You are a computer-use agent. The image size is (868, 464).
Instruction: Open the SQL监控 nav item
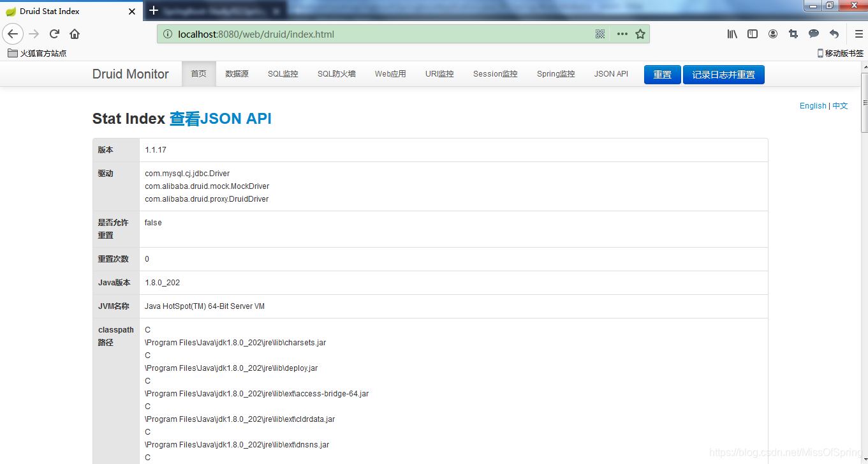pyautogui.click(x=283, y=74)
